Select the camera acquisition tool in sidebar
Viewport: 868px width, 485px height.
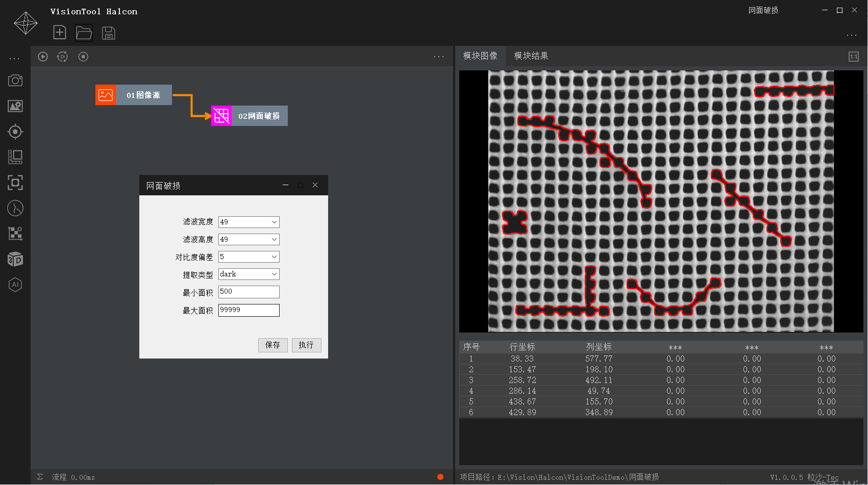point(15,81)
